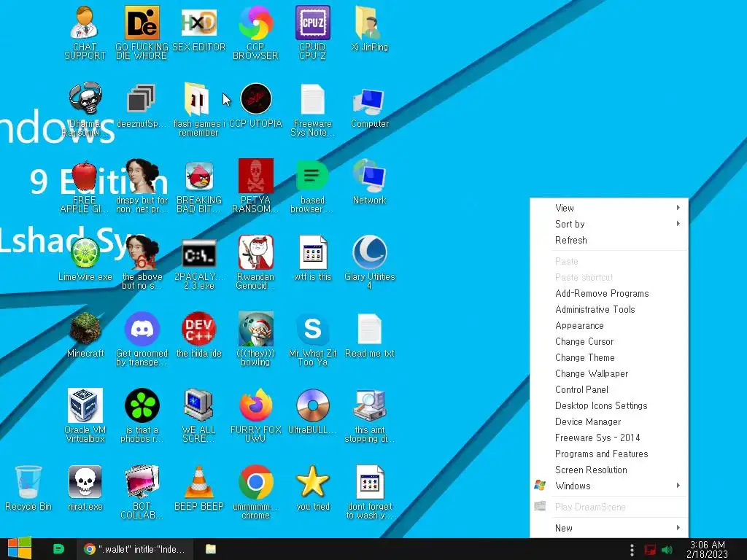The image size is (747, 560).
Task: Open Device Manager from the menu
Action: 609,422
